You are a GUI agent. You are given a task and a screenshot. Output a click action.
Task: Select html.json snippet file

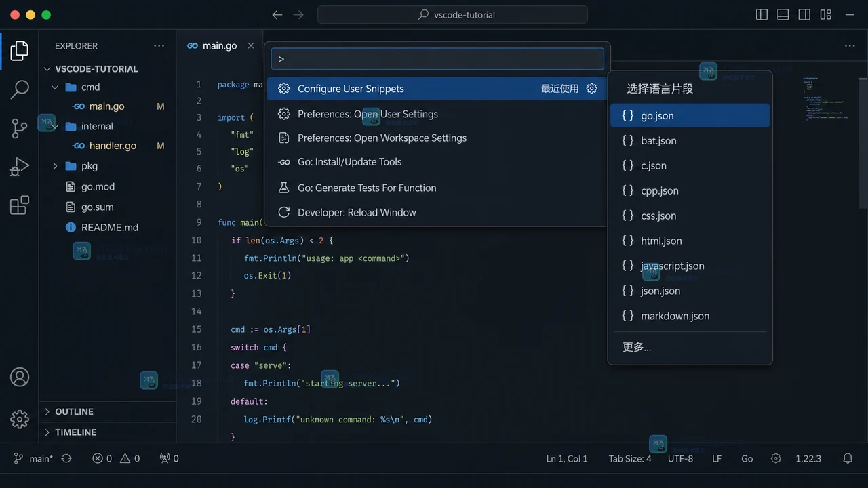click(x=690, y=241)
